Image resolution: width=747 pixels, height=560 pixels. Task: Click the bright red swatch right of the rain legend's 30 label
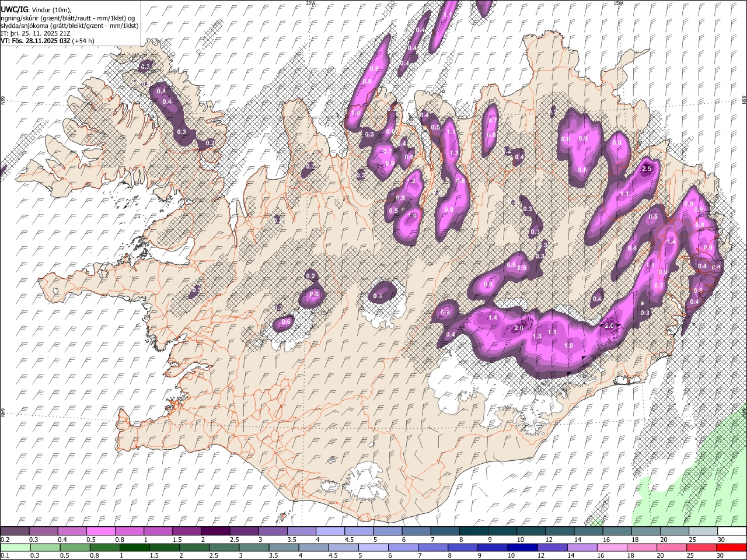[731, 547]
